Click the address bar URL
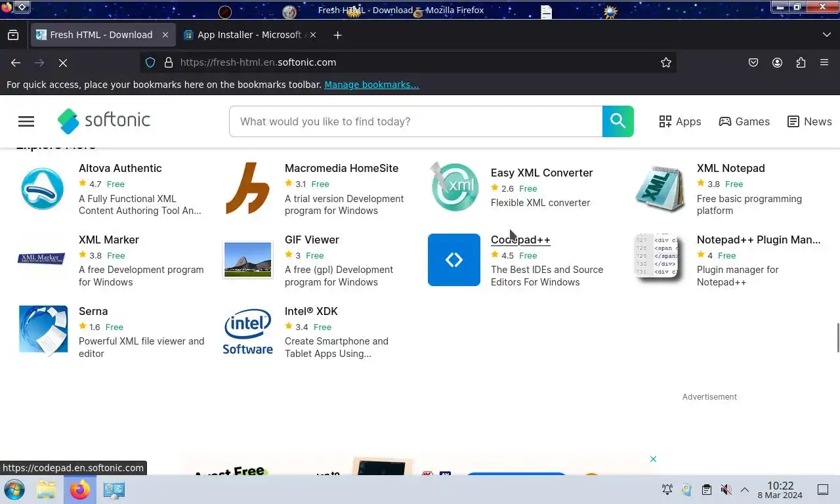The width and height of the screenshot is (840, 504). [258, 62]
